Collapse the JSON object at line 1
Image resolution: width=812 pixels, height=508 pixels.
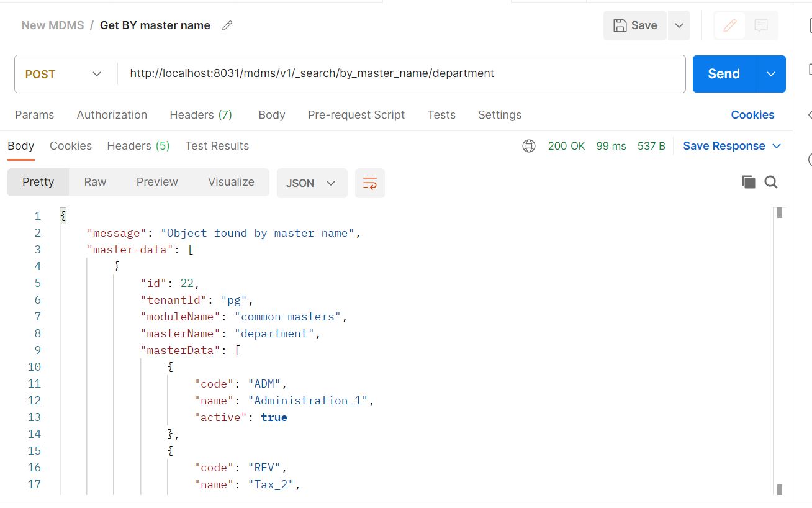pos(63,215)
